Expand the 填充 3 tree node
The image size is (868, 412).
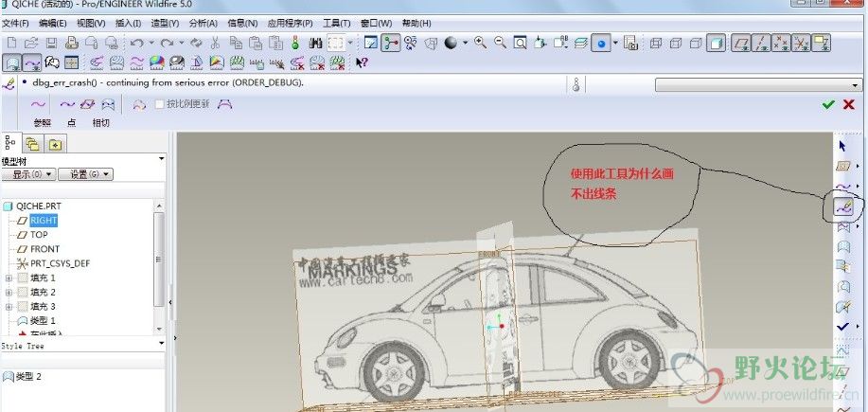point(9,307)
